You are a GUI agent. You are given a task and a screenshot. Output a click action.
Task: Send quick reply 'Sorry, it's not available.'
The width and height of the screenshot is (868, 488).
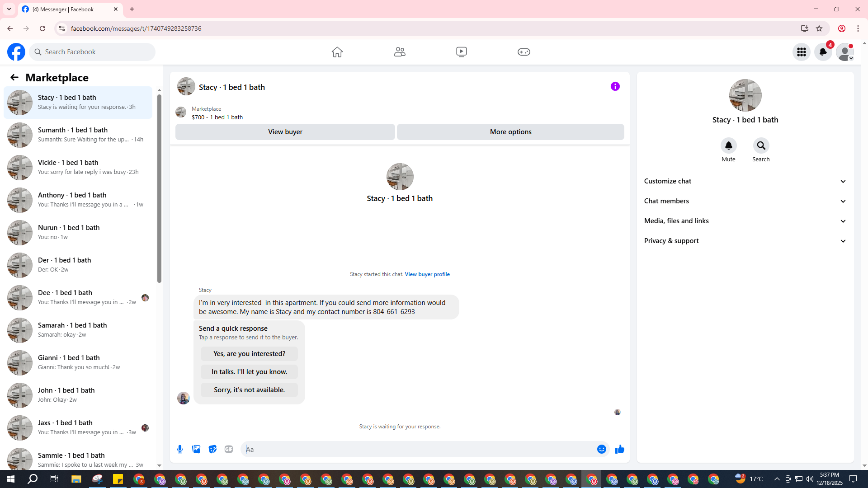point(249,390)
